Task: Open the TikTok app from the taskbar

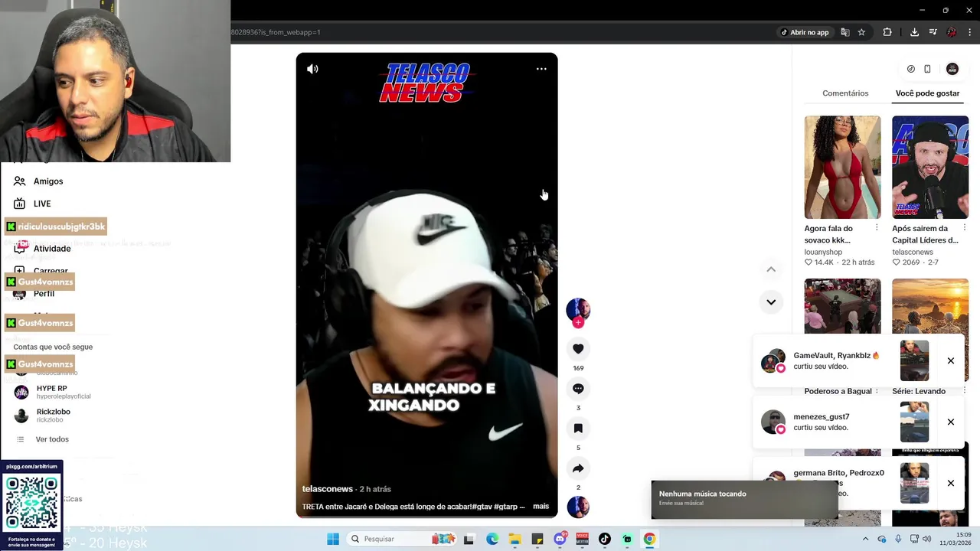Action: 605,539
